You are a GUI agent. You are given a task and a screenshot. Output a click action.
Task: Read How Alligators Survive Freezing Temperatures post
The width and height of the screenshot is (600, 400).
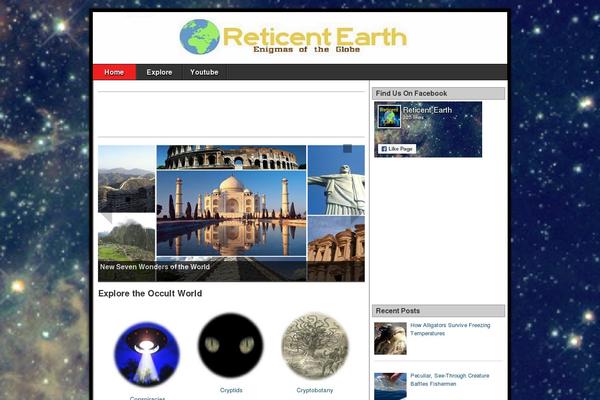pyautogui.click(x=450, y=329)
